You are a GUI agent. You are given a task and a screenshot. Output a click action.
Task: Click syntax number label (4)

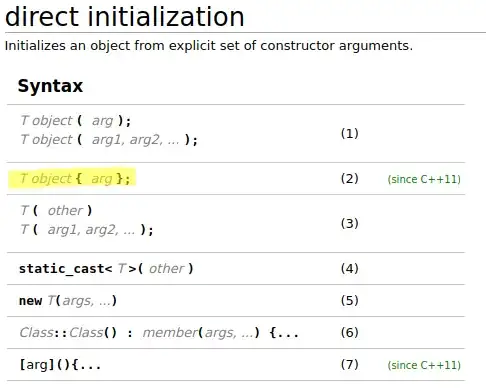349,268
